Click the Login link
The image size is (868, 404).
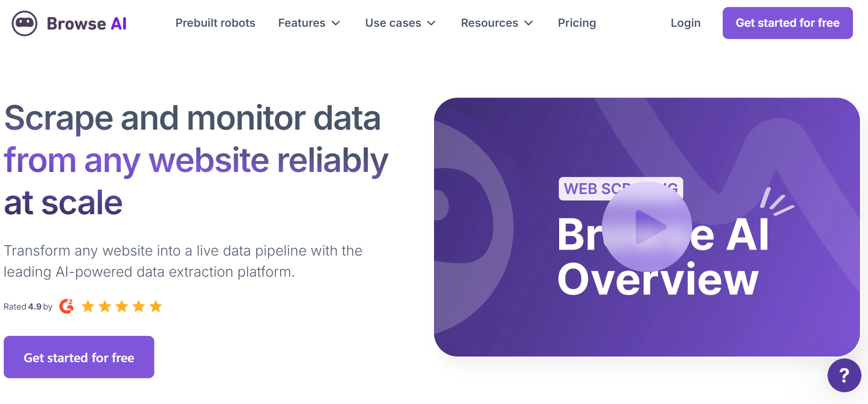(686, 23)
